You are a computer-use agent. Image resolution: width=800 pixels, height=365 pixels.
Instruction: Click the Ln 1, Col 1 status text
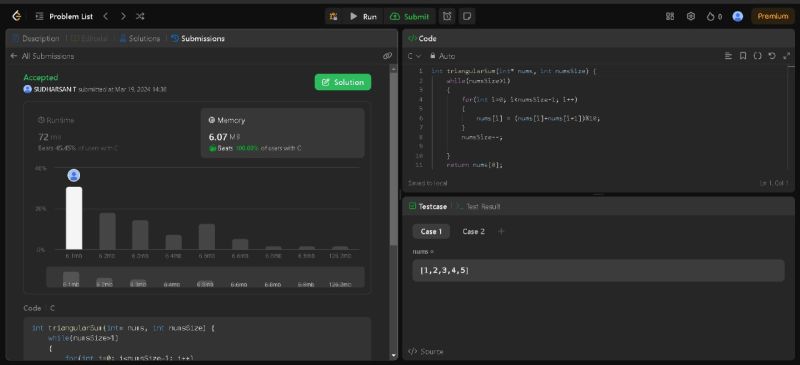click(774, 183)
